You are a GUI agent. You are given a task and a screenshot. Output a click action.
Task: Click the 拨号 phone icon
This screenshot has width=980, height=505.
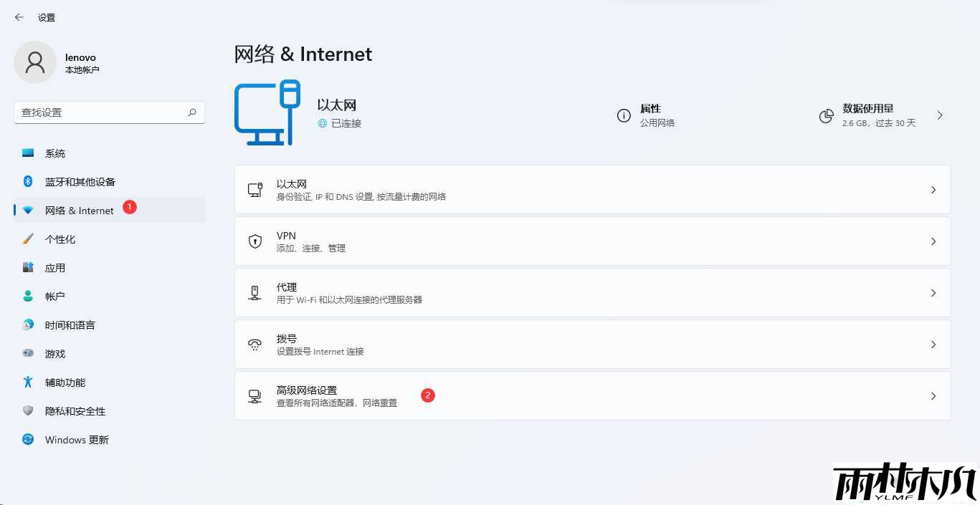(255, 344)
